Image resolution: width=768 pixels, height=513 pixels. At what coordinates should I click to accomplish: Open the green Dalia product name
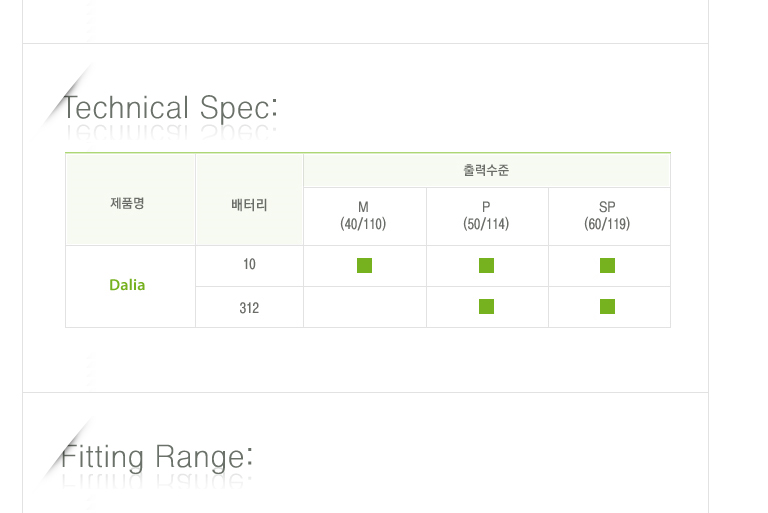(x=127, y=285)
